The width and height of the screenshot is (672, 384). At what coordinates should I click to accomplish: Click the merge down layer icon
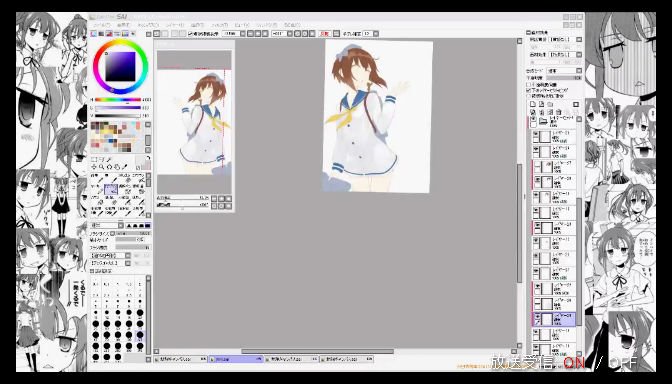pos(541,112)
